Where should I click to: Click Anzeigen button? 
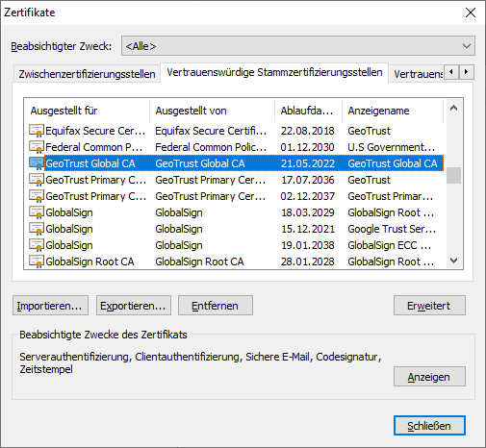(x=429, y=377)
